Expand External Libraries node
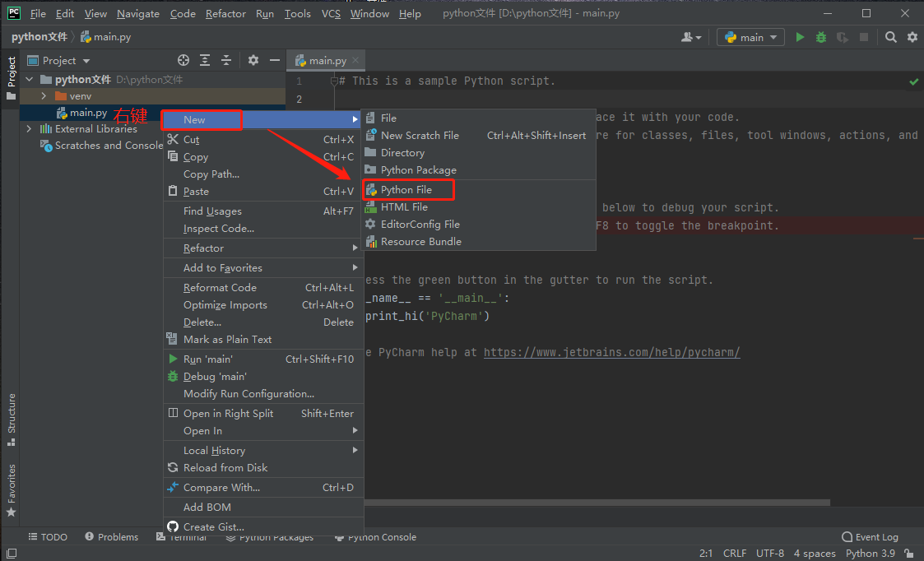The image size is (924, 561). (x=30, y=128)
